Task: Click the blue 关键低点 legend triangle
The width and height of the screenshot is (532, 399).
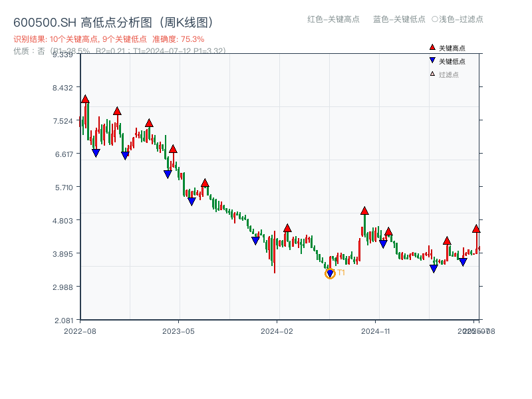Action: 432,61
